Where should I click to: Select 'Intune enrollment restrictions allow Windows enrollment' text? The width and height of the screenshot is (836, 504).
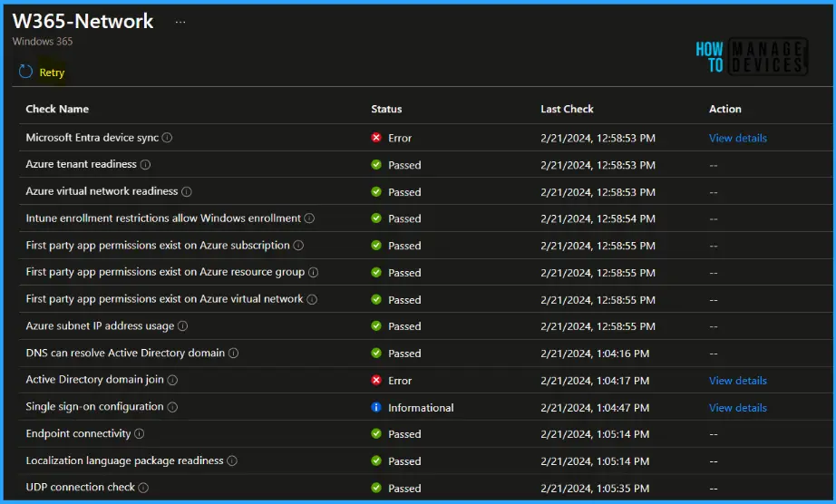163,218
